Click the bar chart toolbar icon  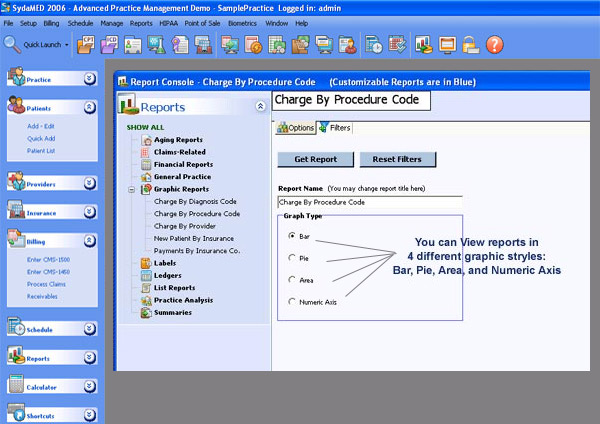click(x=422, y=45)
